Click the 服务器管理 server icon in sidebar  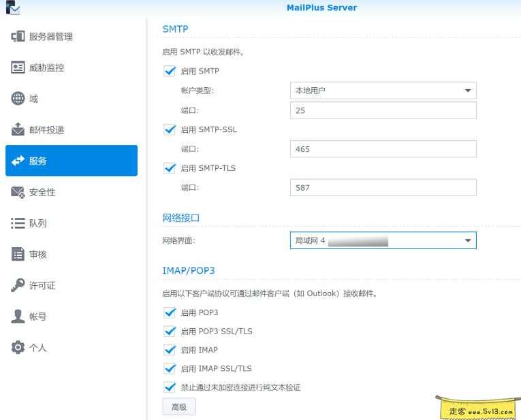coord(18,37)
